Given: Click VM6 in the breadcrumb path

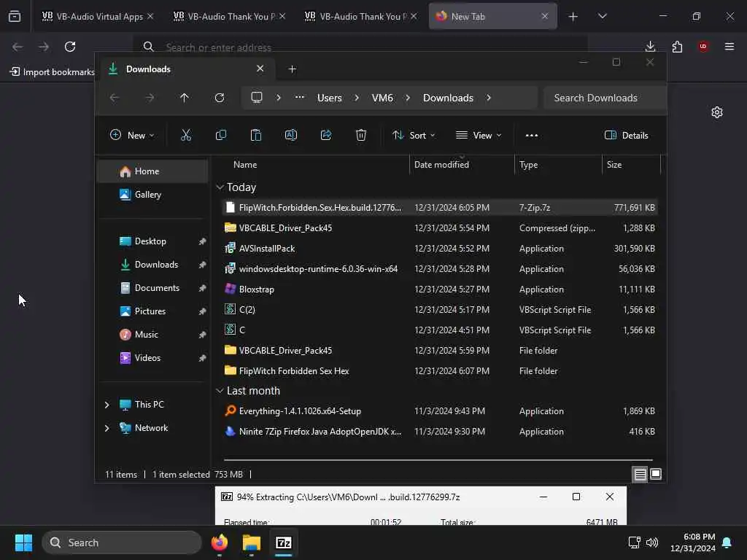Looking at the screenshot, I should [x=382, y=98].
